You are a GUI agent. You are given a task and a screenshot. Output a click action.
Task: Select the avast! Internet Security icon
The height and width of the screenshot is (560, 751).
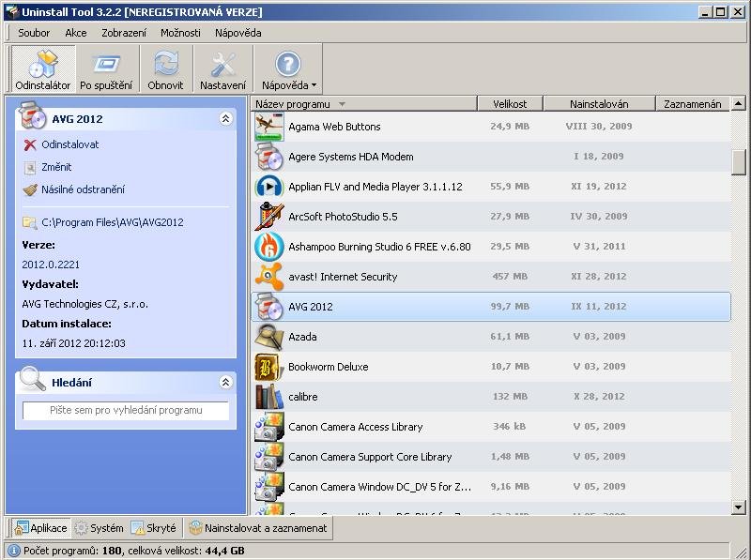coord(269,277)
